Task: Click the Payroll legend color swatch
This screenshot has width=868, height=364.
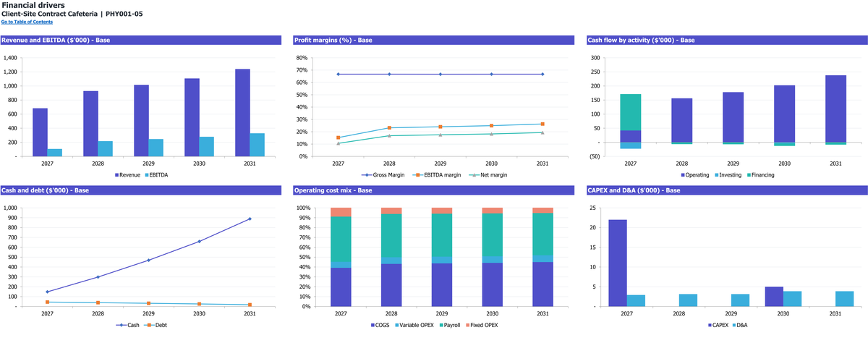Action: click(x=442, y=326)
